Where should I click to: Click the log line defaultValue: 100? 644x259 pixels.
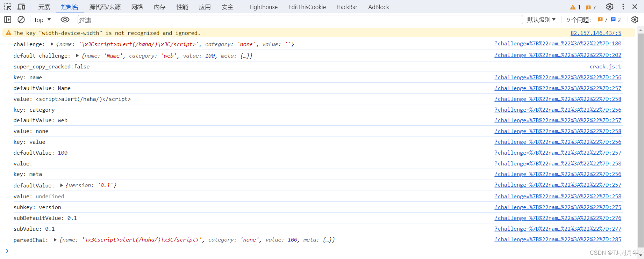(41, 153)
